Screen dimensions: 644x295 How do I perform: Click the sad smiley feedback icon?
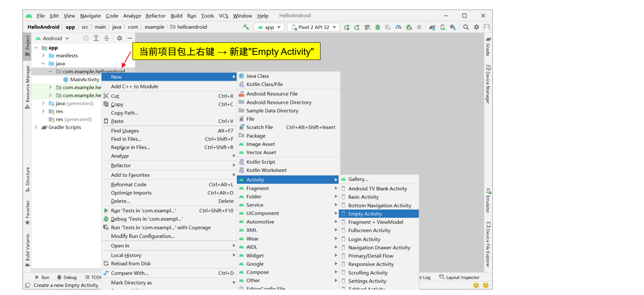[x=486, y=285]
